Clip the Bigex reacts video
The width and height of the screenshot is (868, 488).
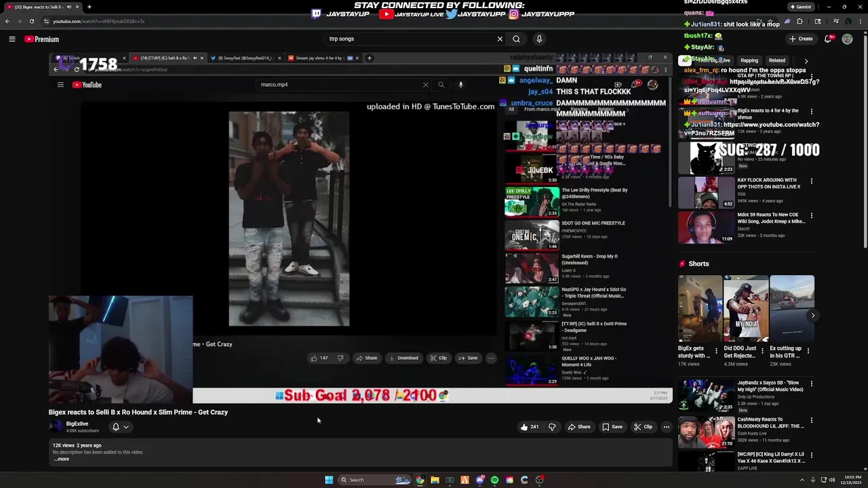click(643, 427)
